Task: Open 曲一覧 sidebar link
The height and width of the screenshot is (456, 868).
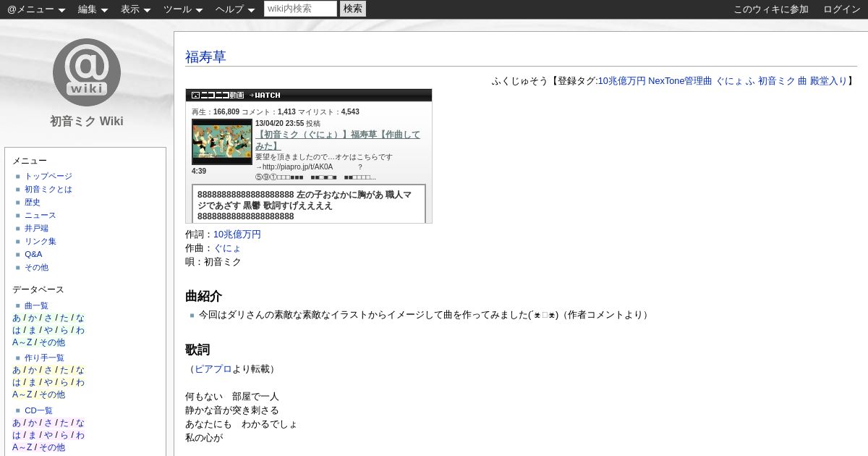Action: coord(36,305)
